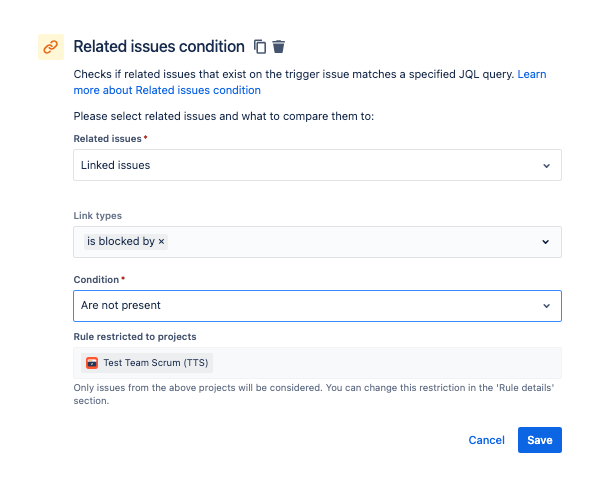Expand the Condition dropdown chevron
The height and width of the screenshot is (482, 601).
[546, 306]
